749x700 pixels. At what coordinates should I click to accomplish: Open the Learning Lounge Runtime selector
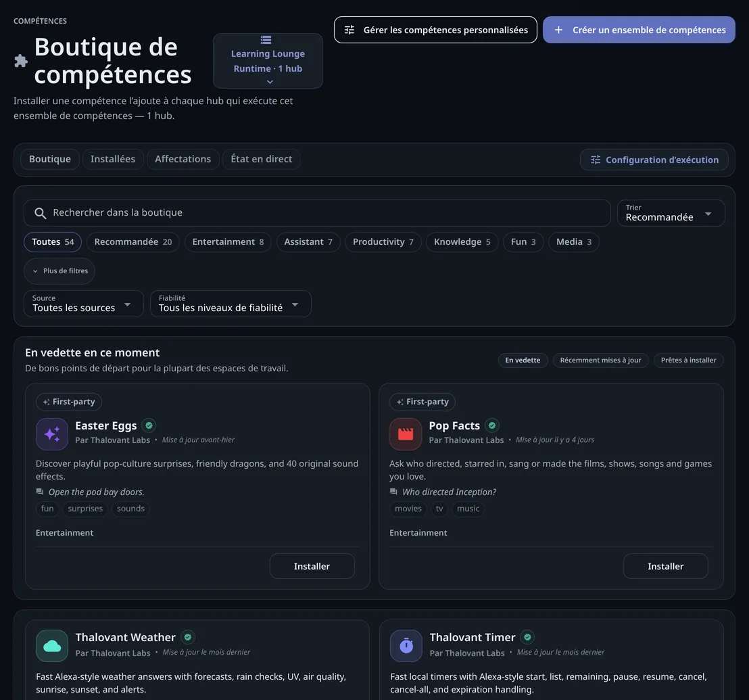pos(268,61)
